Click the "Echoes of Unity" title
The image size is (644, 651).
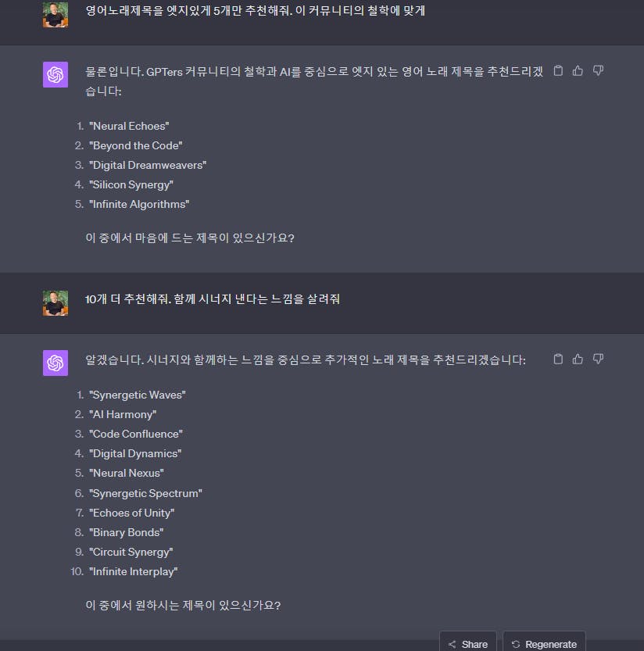[x=131, y=513]
